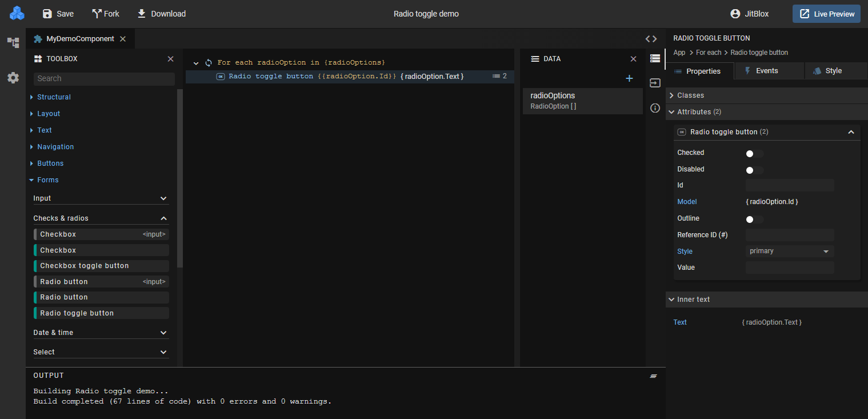This screenshot has width=868, height=419.
Task: Close the Data panel
Action: point(633,59)
